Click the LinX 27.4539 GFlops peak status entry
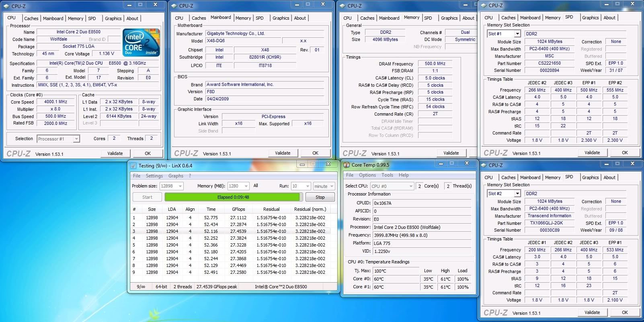 tap(217, 287)
